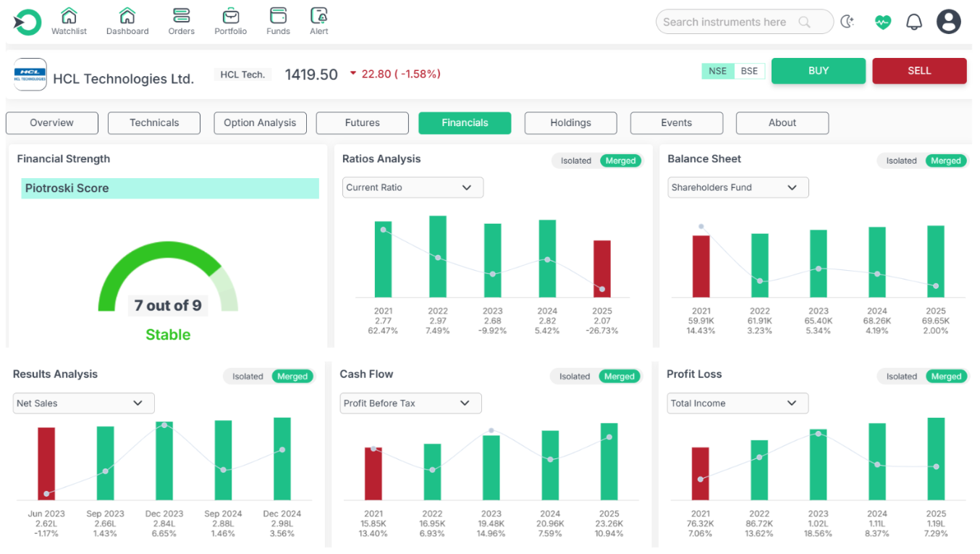Click the Search instruments input field

click(x=727, y=22)
